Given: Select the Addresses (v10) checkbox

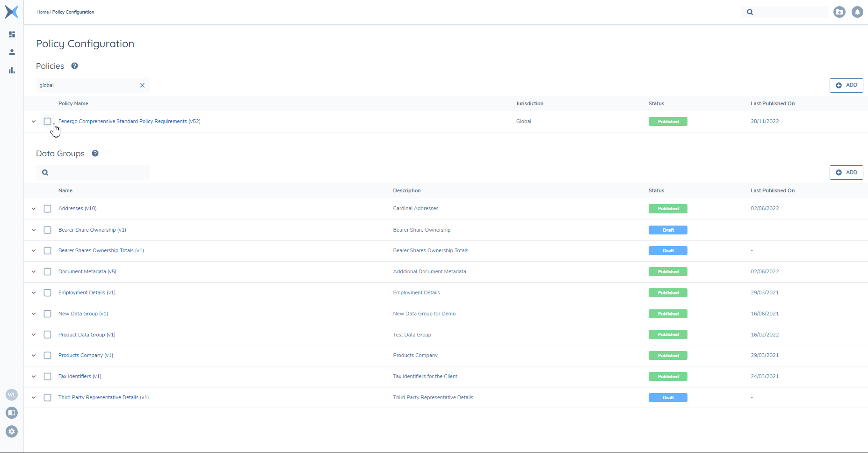Looking at the screenshot, I should [x=47, y=209].
